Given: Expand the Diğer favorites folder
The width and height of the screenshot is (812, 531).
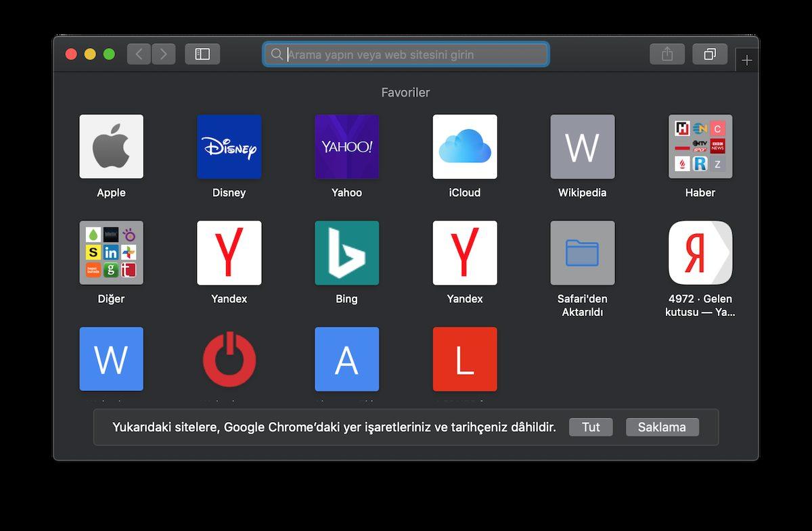Looking at the screenshot, I should point(111,253).
